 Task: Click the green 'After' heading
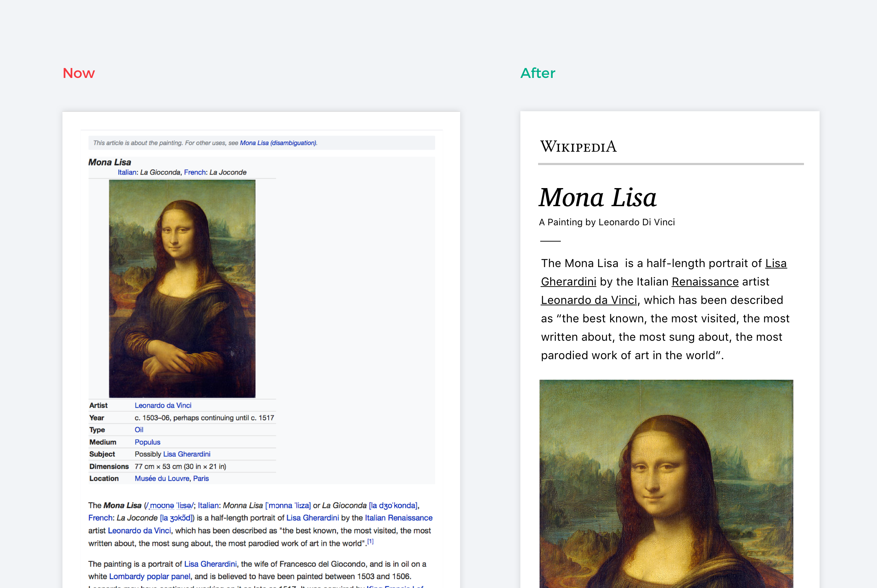[x=538, y=73]
